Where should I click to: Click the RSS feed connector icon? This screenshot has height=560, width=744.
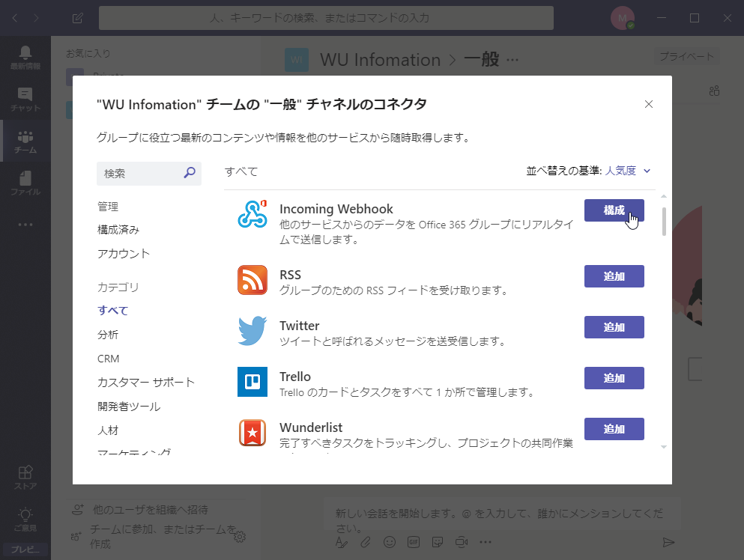(252, 280)
